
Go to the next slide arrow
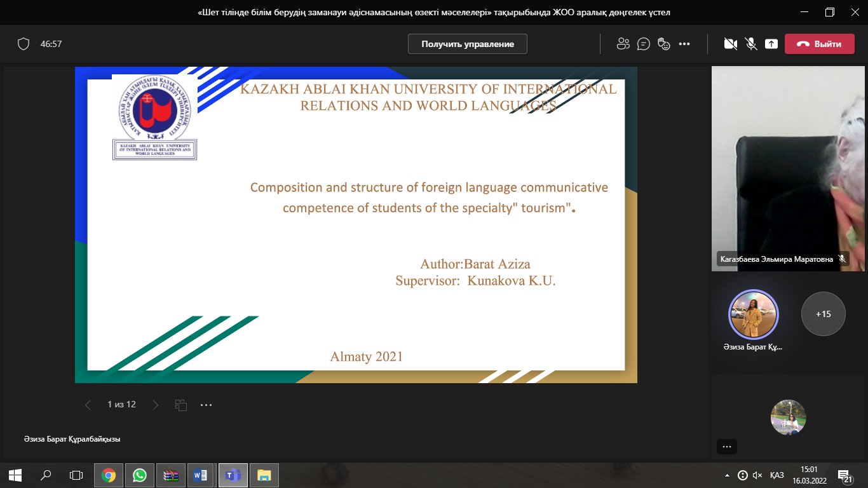point(156,405)
